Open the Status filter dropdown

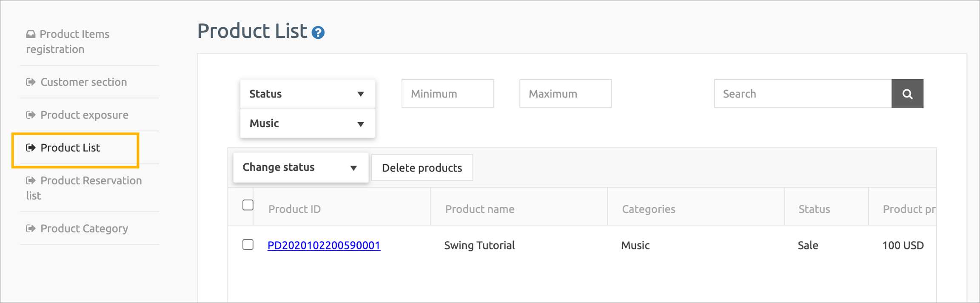coord(307,94)
